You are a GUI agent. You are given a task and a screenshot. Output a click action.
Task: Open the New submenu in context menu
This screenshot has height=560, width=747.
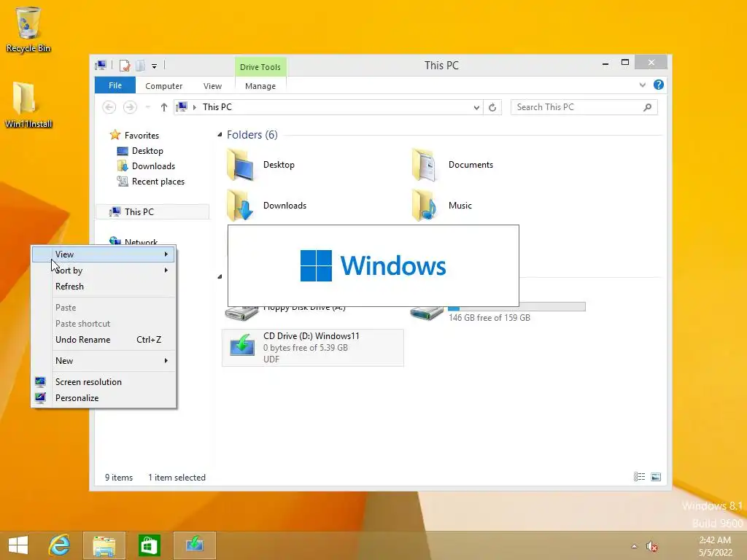[104, 361]
